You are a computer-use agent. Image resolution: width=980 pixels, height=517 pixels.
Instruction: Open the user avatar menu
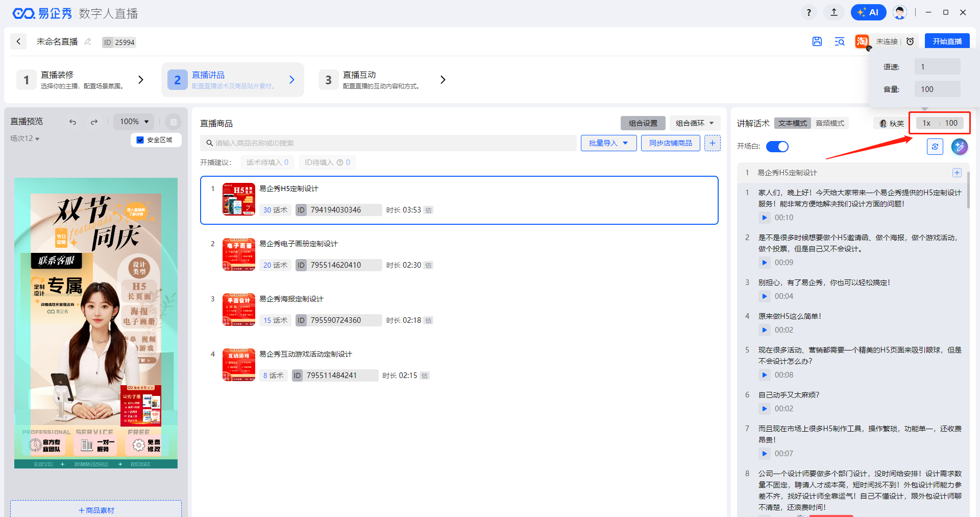point(900,12)
